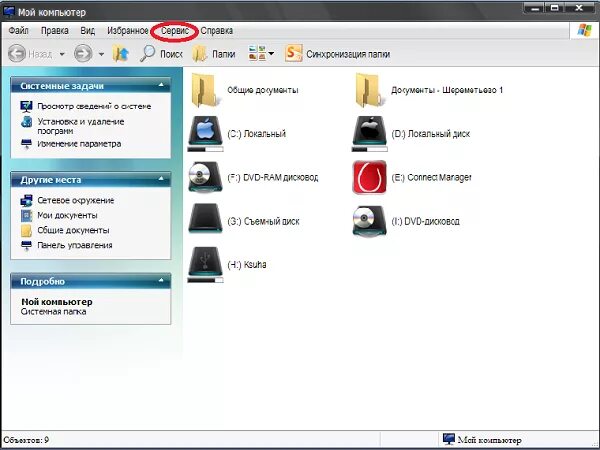The width and height of the screenshot is (600, 450).
Task: Open the Файл menu
Action: (x=18, y=31)
